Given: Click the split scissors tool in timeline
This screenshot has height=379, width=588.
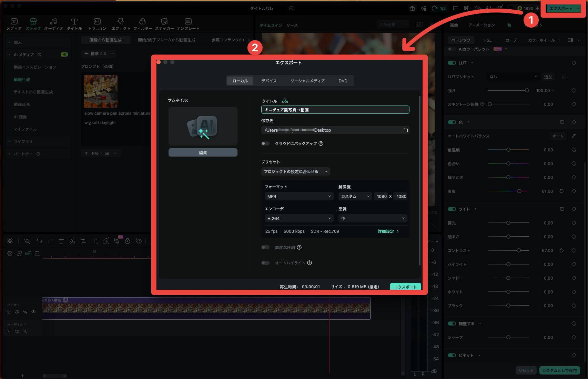Looking at the screenshot, I should coord(72,241).
